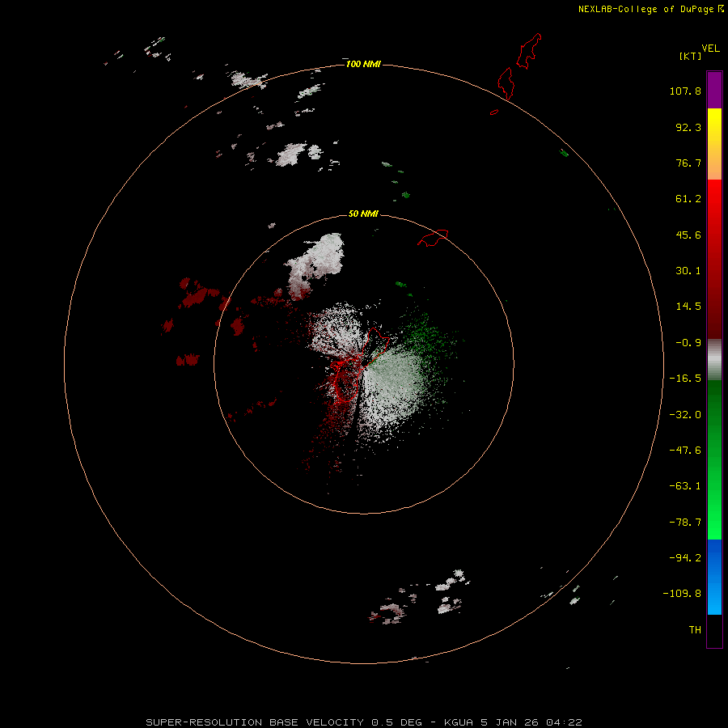Click the TH legend label

click(695, 629)
